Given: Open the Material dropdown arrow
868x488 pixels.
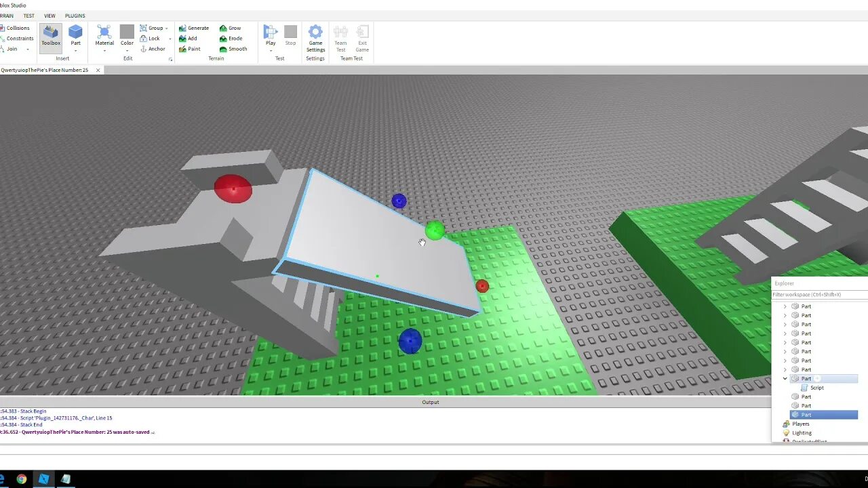Looking at the screenshot, I should click(x=104, y=51).
